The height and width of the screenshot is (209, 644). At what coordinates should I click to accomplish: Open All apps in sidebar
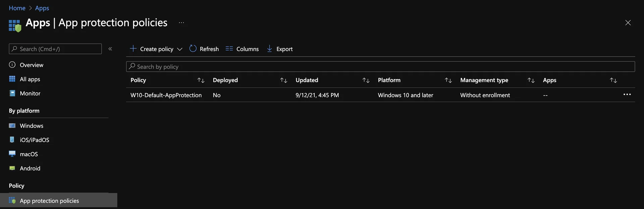click(x=30, y=79)
